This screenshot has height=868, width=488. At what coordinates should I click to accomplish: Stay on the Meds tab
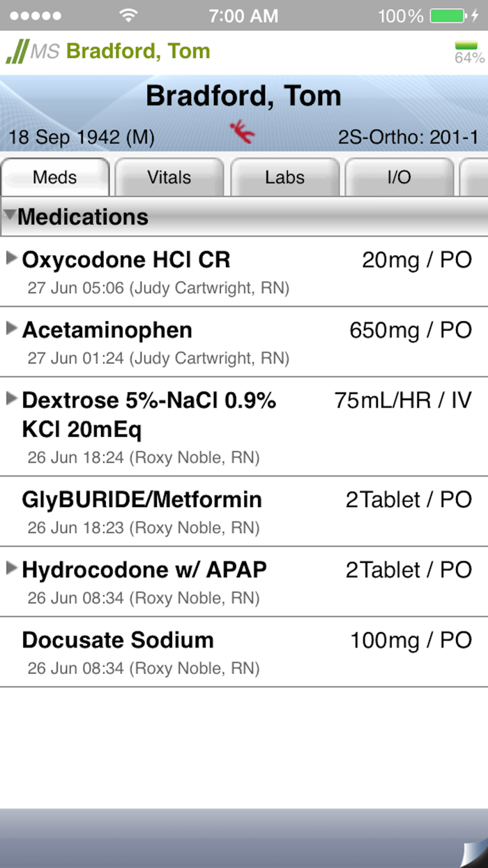tap(55, 177)
